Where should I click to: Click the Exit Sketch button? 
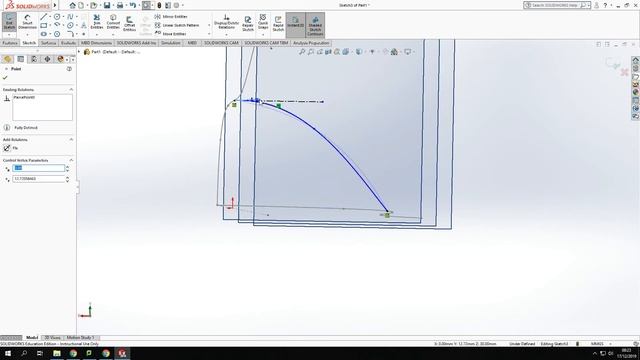(9, 22)
